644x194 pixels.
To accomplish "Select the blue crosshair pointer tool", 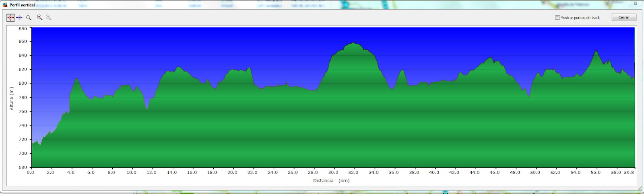I will point(19,17).
